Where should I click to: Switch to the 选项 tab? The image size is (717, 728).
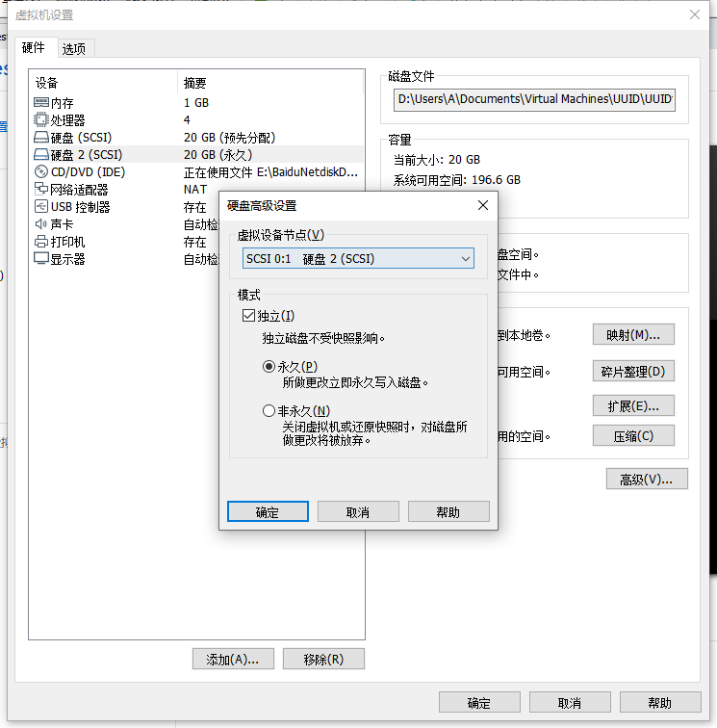[74, 48]
